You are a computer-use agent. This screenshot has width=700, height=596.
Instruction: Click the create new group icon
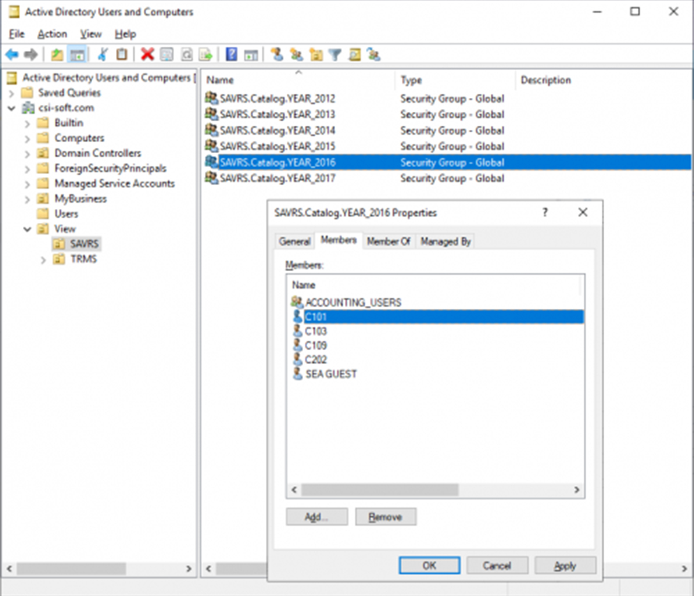tap(296, 55)
